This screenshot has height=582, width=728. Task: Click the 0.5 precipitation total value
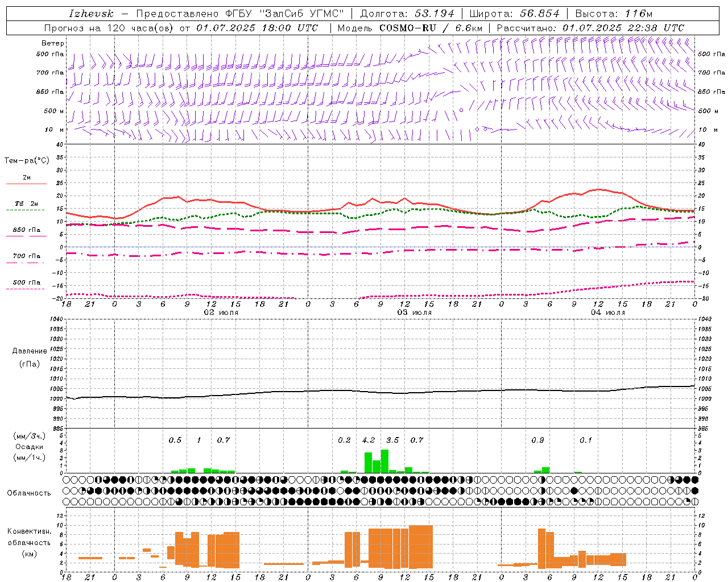[x=175, y=440]
